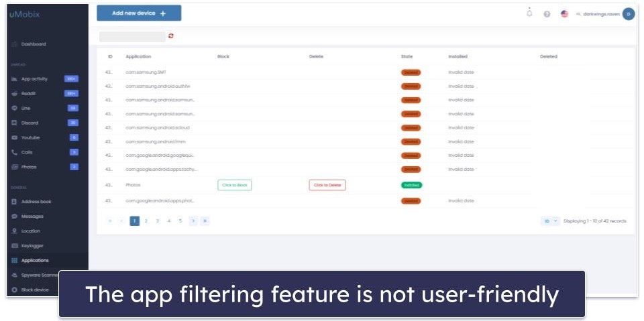Open Messages section
644x321 pixels.
[32, 216]
